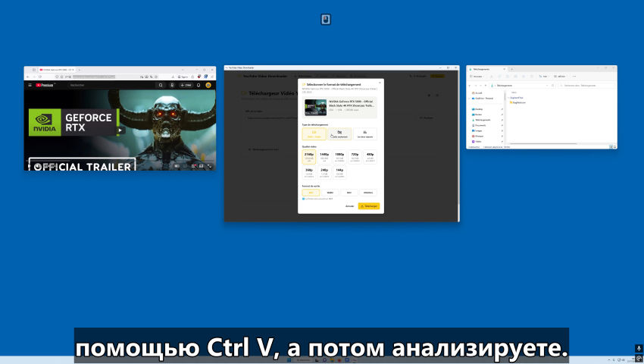Open YouTube notifications bell
This screenshot has width=644, height=364.
(199, 85)
